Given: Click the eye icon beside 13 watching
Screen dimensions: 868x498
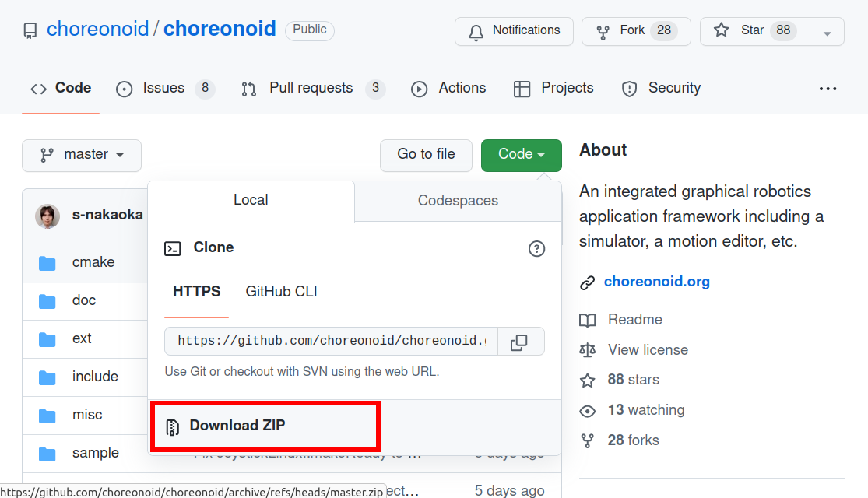Looking at the screenshot, I should click(588, 410).
